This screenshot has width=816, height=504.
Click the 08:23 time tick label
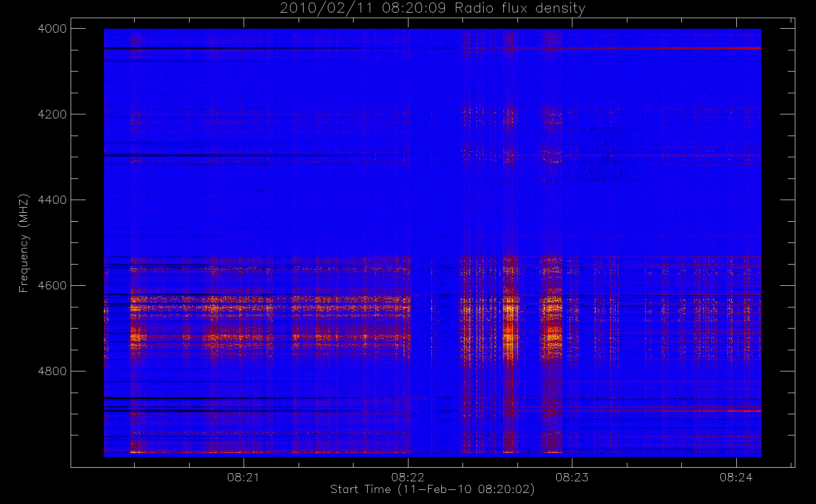(572, 477)
